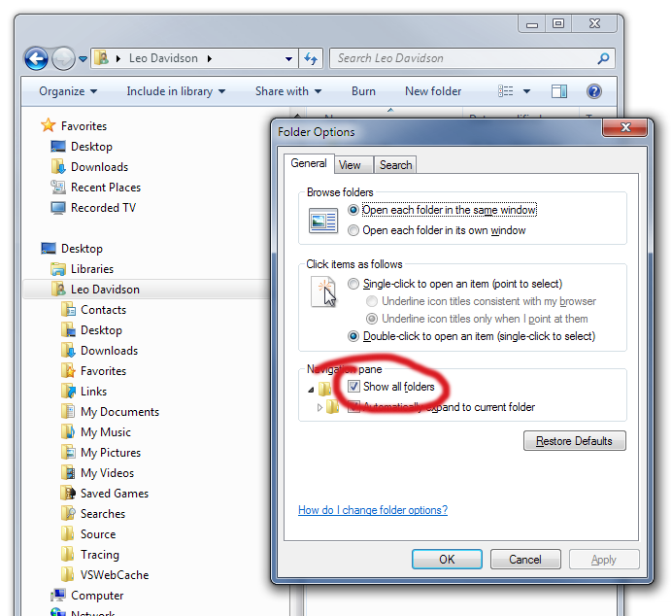
Task: Open the Recorded TV favorite
Action: (x=103, y=208)
